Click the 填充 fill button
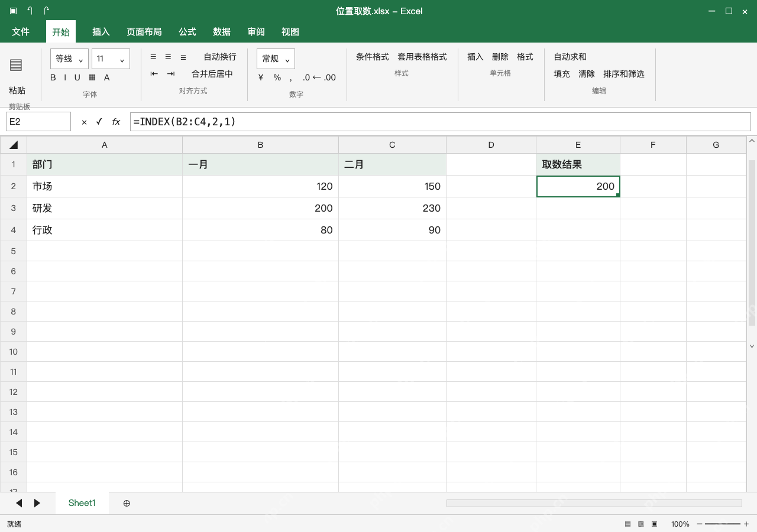The height and width of the screenshot is (532, 757). [x=562, y=74]
